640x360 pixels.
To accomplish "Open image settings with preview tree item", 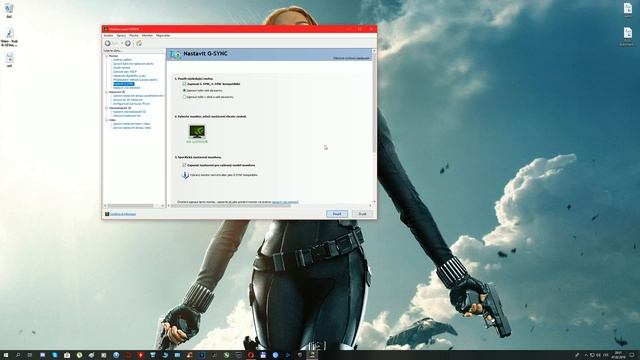I will pyautogui.click(x=138, y=96).
